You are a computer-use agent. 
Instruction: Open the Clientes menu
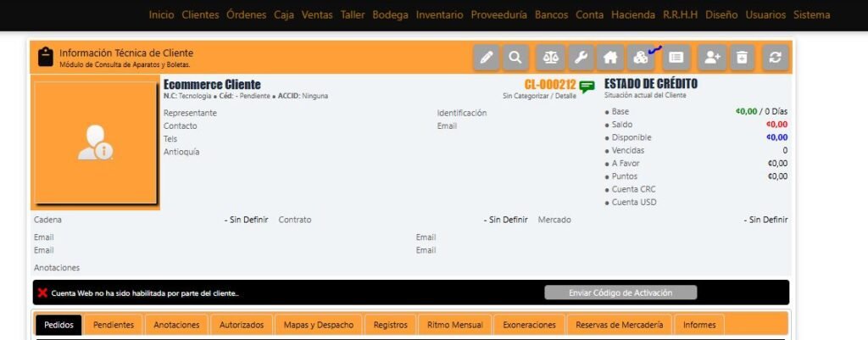pyautogui.click(x=200, y=14)
